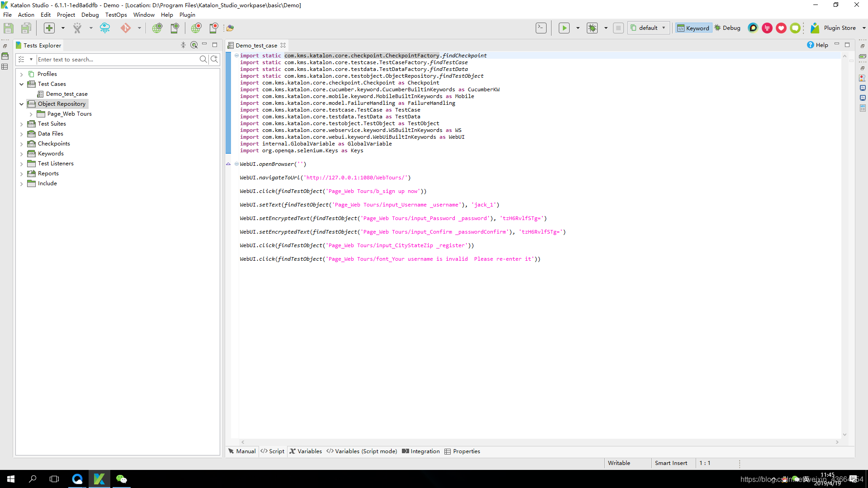This screenshot has height=488, width=868.
Task: Click the green speech bubble feedback icon
Action: (795, 28)
